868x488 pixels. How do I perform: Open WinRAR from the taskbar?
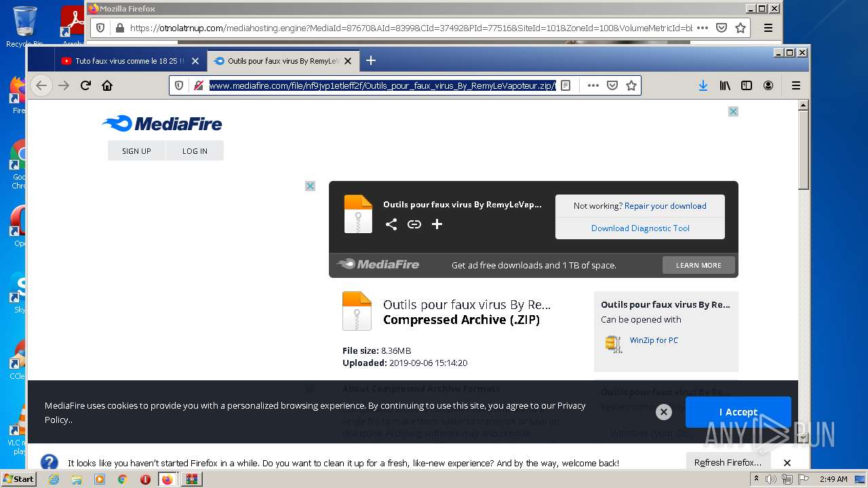[192, 479]
